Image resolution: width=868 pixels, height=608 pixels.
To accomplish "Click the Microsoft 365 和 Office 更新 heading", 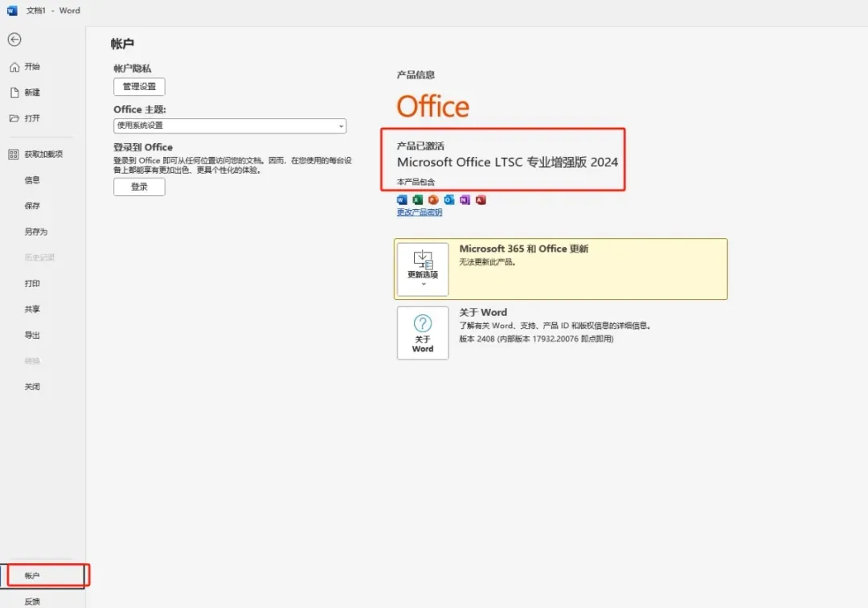I will pos(524,249).
